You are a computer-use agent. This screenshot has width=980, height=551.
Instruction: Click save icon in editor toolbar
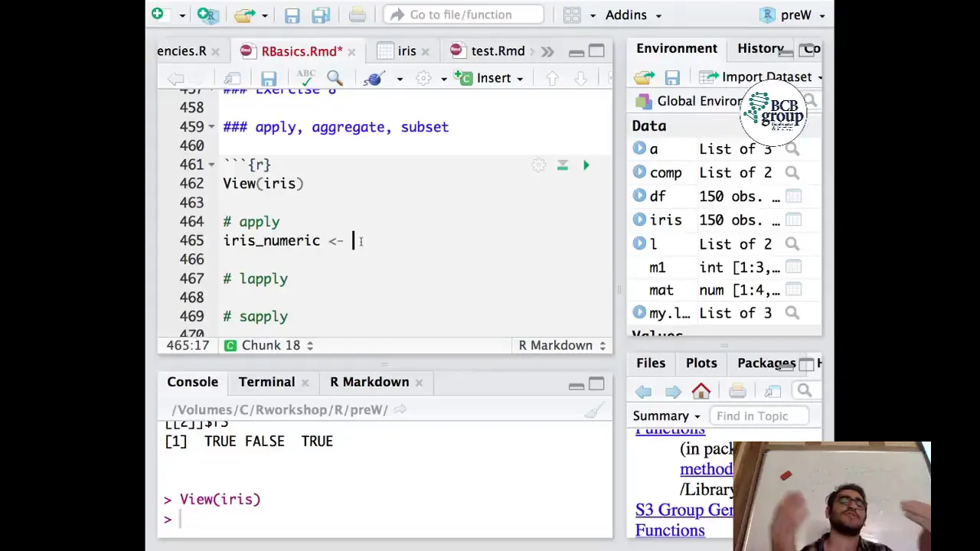coord(268,78)
